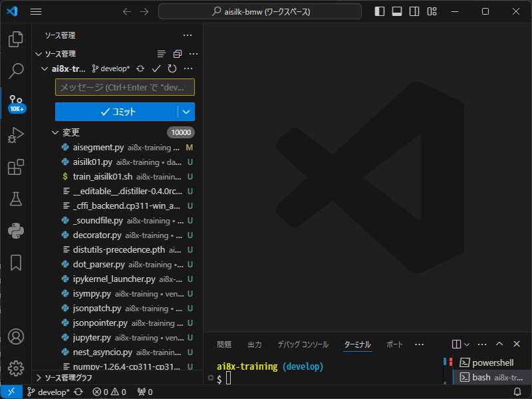
Task: Open the commit button dropdown arrow
Action: pos(186,112)
